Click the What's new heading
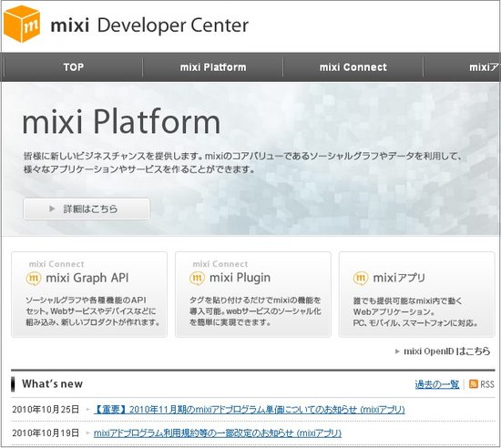 53,384
